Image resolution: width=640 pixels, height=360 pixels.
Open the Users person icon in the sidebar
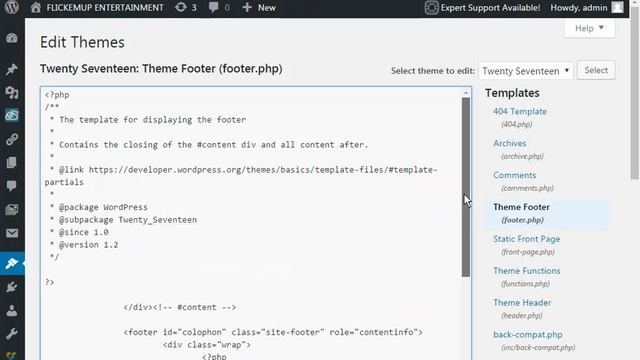click(x=12, y=311)
